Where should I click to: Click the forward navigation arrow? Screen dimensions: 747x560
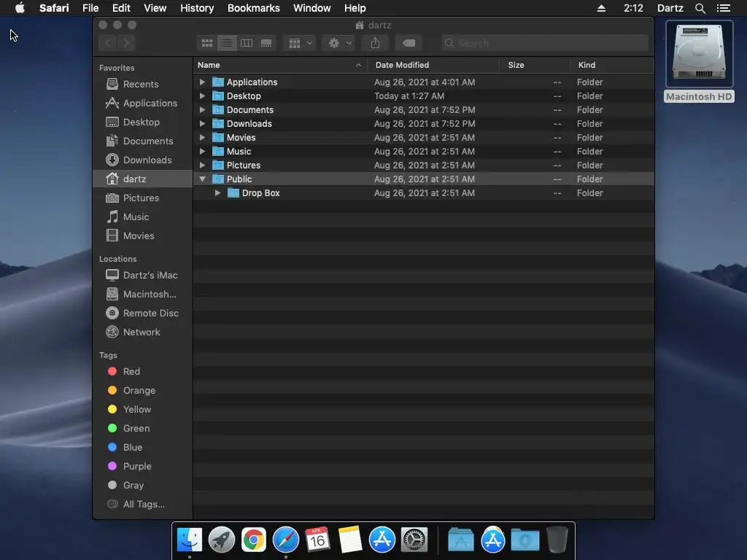[126, 43]
